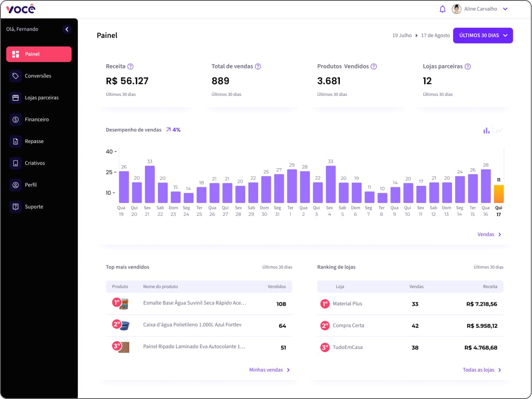Click the Produtos Vendidos help icon
532x399 pixels.
click(374, 66)
